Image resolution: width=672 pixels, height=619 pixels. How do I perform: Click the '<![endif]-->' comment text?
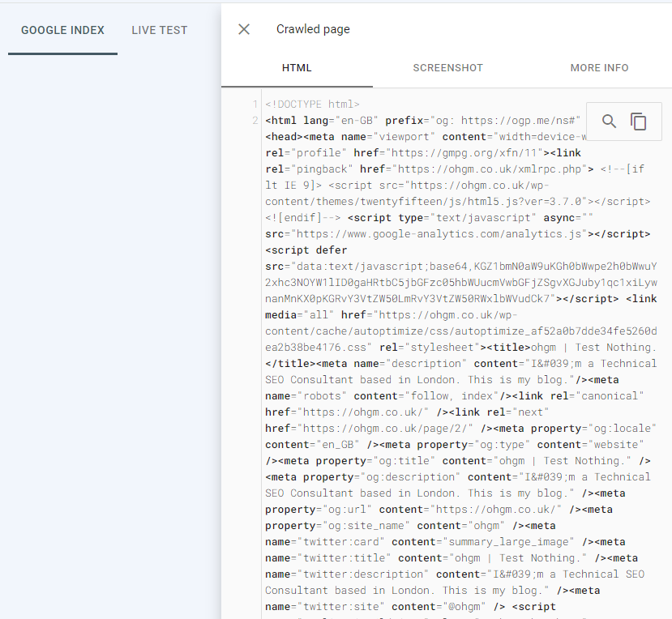tap(303, 218)
